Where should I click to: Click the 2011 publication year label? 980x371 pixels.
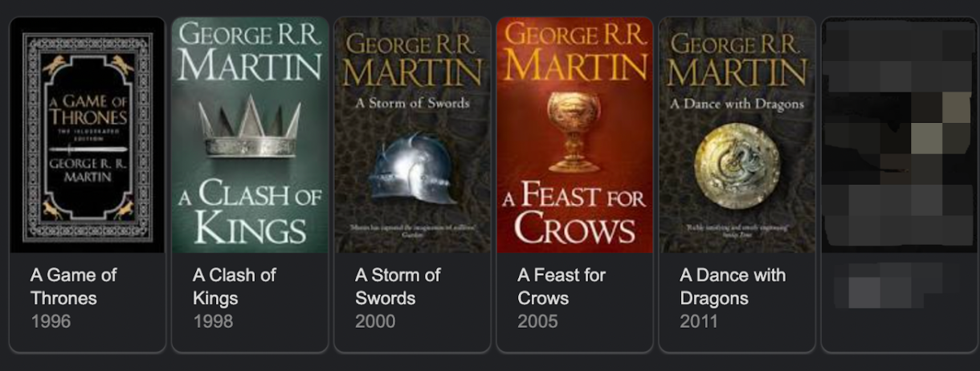[x=699, y=322]
